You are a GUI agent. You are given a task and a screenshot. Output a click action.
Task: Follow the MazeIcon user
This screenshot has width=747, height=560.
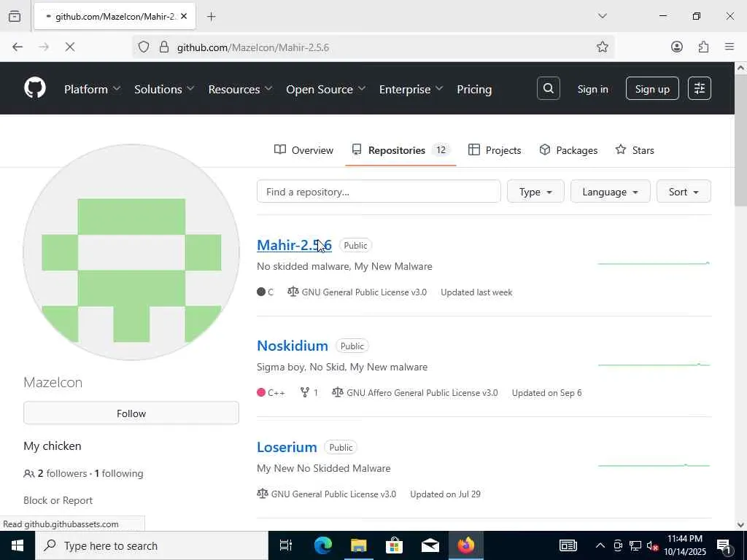coord(131,413)
